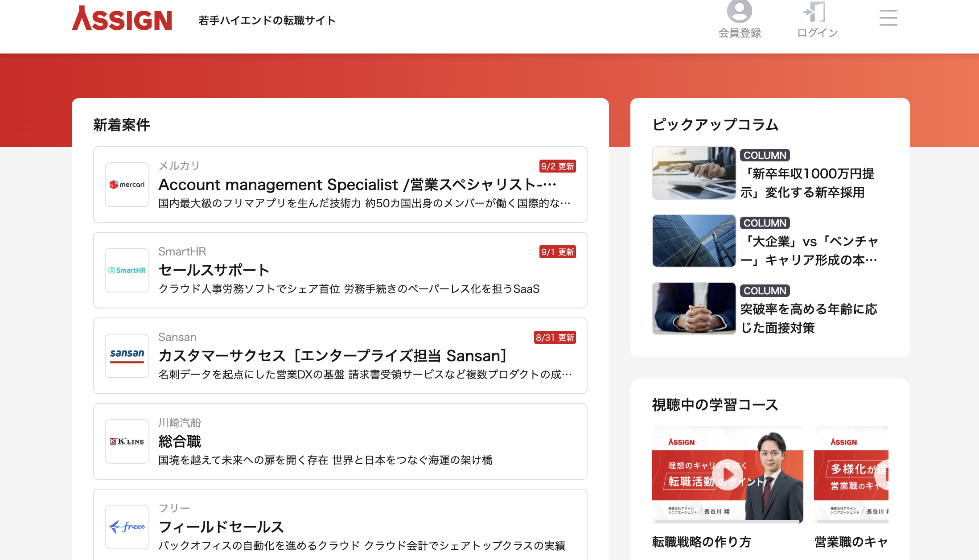Click the 名刺データを起点にした description text
This screenshot has width=979, height=560.
click(x=365, y=375)
